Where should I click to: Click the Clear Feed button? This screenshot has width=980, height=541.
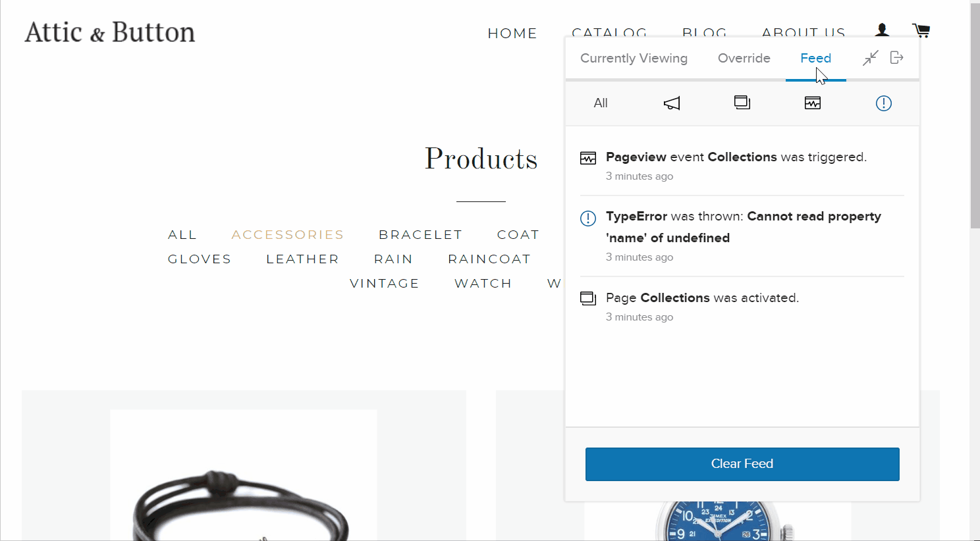click(742, 464)
